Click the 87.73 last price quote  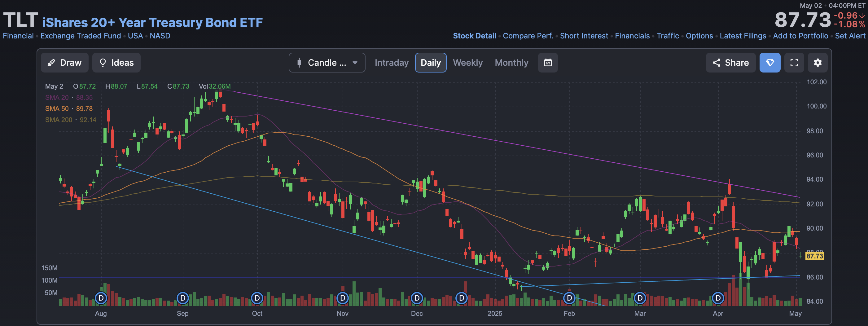coord(803,20)
